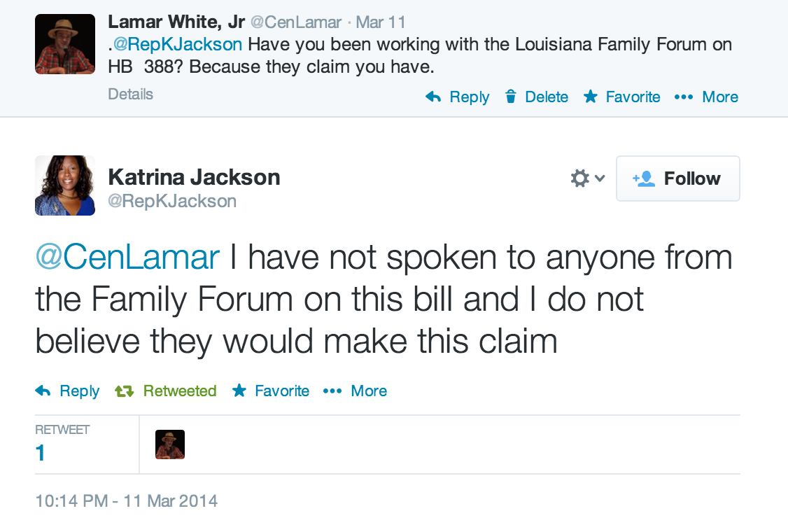Viewport: 788px width, 532px height.
Task: Favorite Katrina Jackson's tweet
Action: tap(271, 391)
